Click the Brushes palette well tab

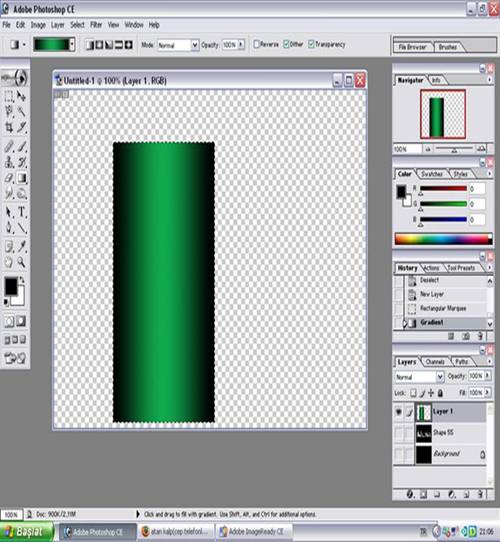[448, 47]
